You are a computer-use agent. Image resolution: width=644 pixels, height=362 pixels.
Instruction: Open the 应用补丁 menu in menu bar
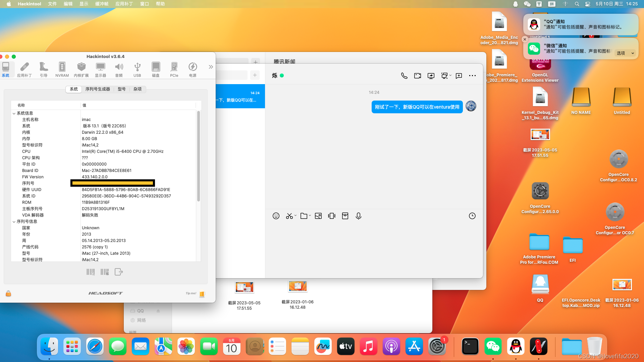pyautogui.click(x=124, y=4)
